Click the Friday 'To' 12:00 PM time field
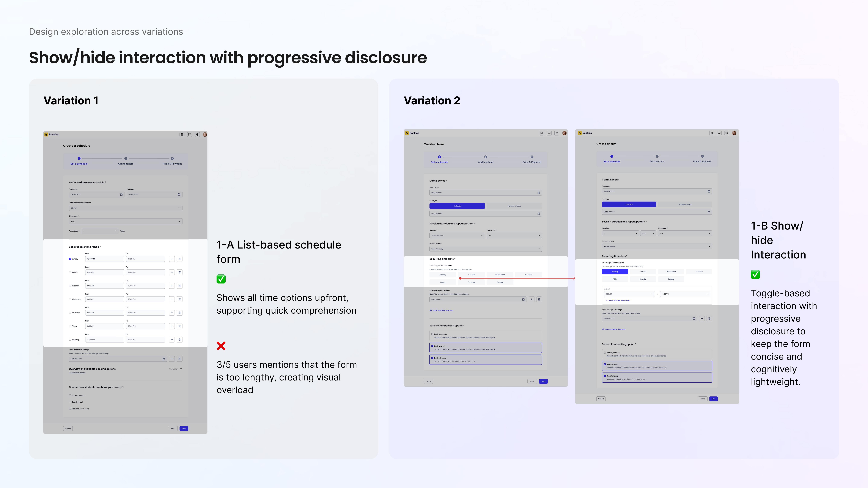 pos(146,326)
